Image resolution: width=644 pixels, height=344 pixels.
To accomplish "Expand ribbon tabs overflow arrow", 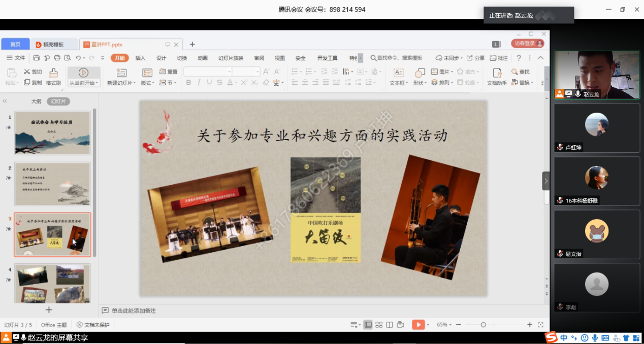I will pyautogui.click(x=361, y=58).
